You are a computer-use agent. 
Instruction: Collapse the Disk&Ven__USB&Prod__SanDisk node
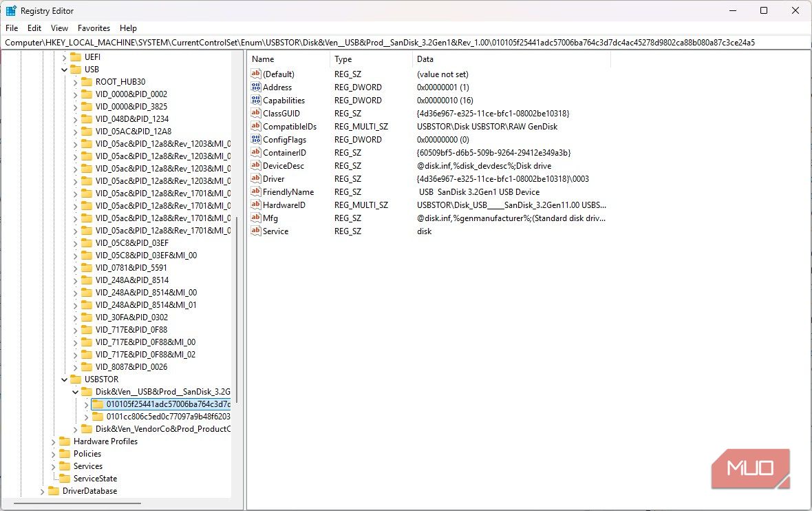click(75, 392)
